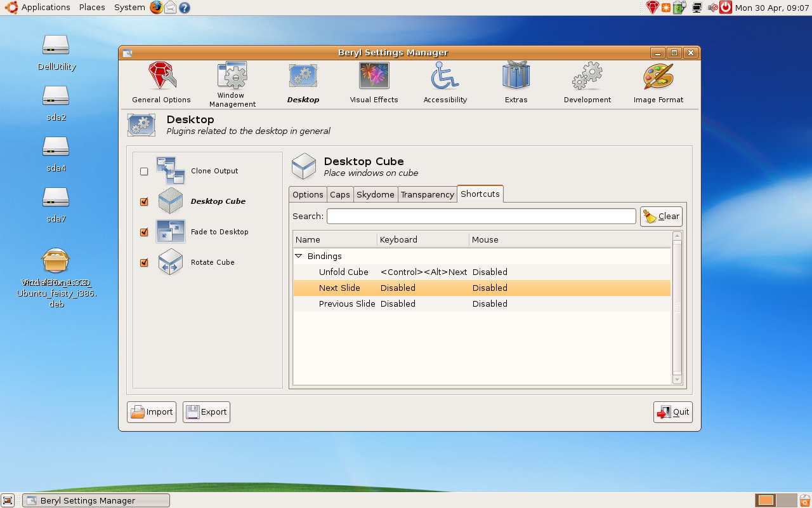
Task: Select the Fade to Desktop plugin icon
Action: 171,232
